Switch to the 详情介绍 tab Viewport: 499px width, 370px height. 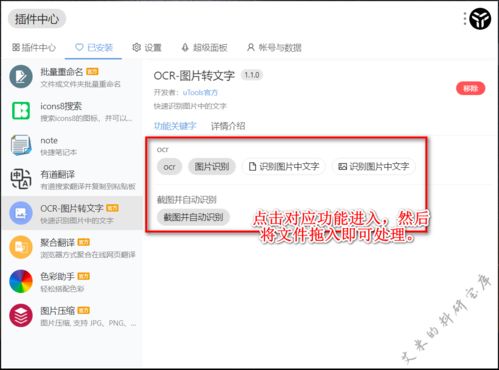tap(228, 126)
